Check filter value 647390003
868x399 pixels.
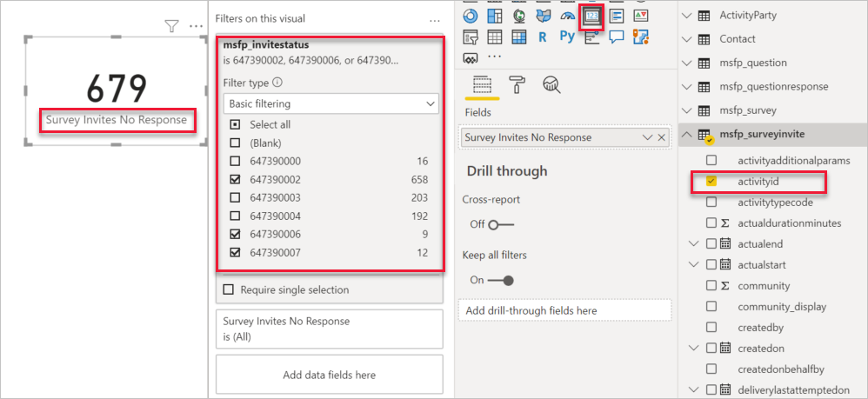click(x=236, y=197)
